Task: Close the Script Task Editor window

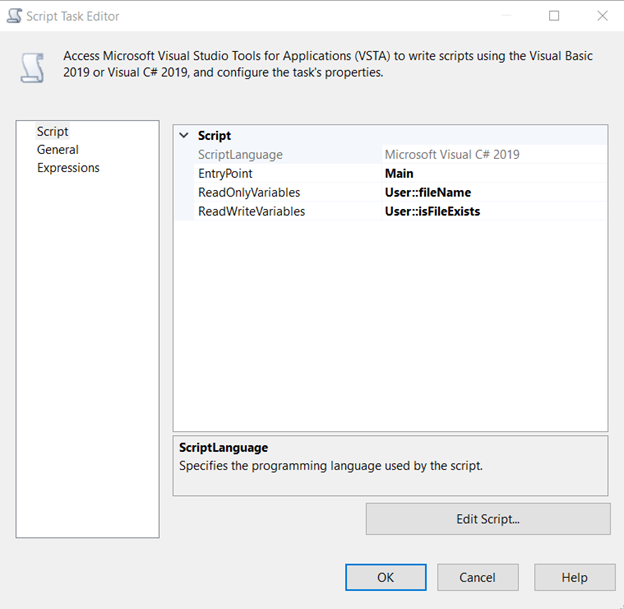Action: [x=603, y=16]
